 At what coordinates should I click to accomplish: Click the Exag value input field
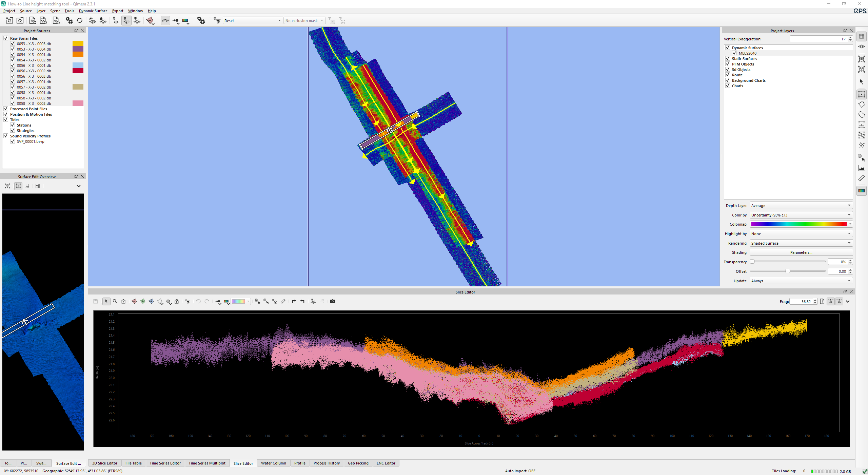pos(801,302)
